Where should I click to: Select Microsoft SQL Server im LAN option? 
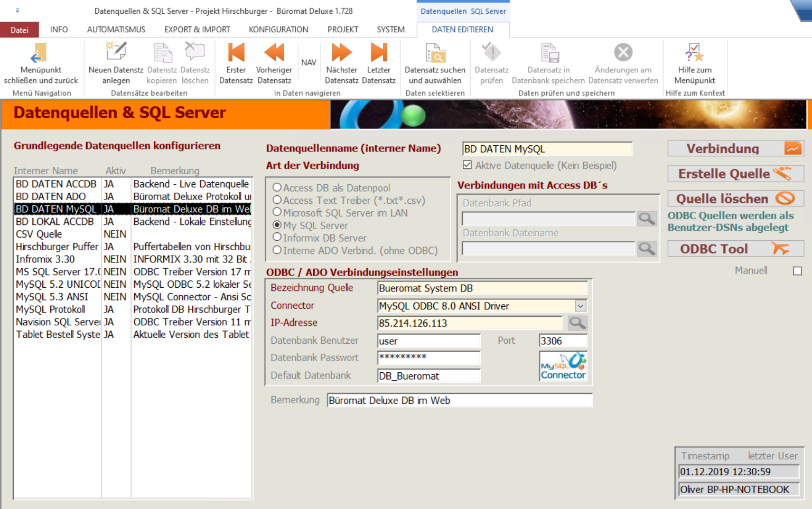point(277,212)
